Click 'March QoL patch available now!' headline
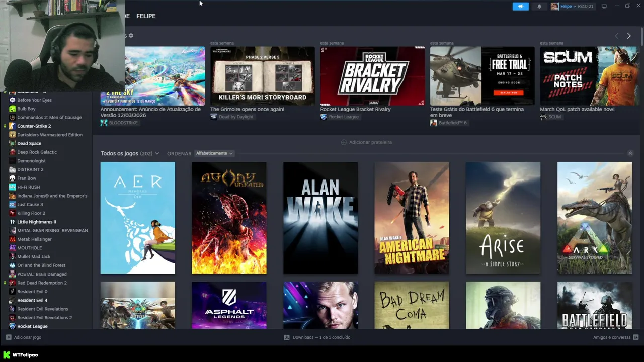Viewport: 644px width, 362px height. tap(577, 109)
